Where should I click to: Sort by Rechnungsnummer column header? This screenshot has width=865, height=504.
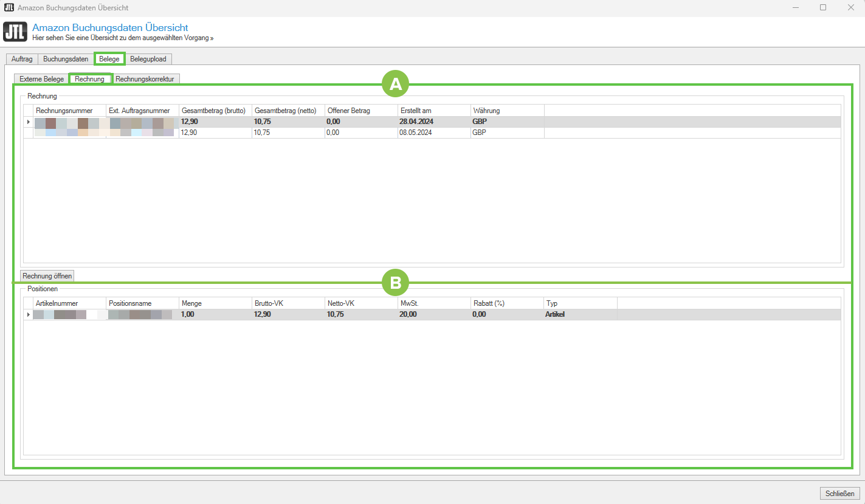tap(64, 111)
